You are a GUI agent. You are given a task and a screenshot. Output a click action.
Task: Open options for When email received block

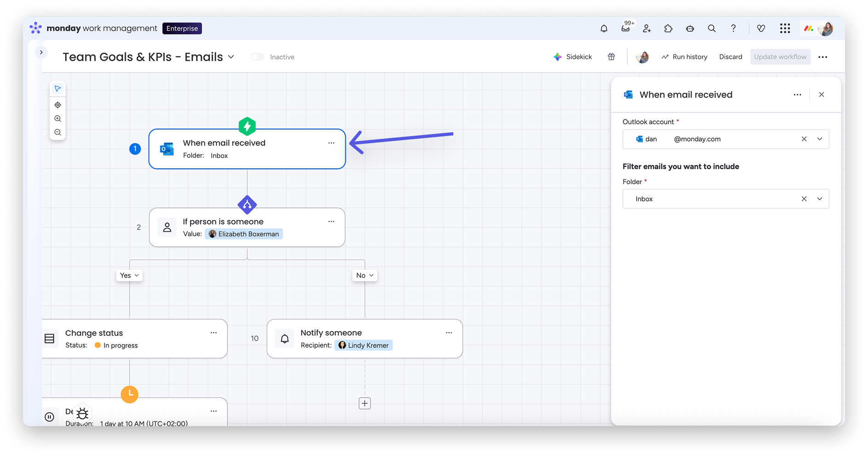[x=331, y=143]
